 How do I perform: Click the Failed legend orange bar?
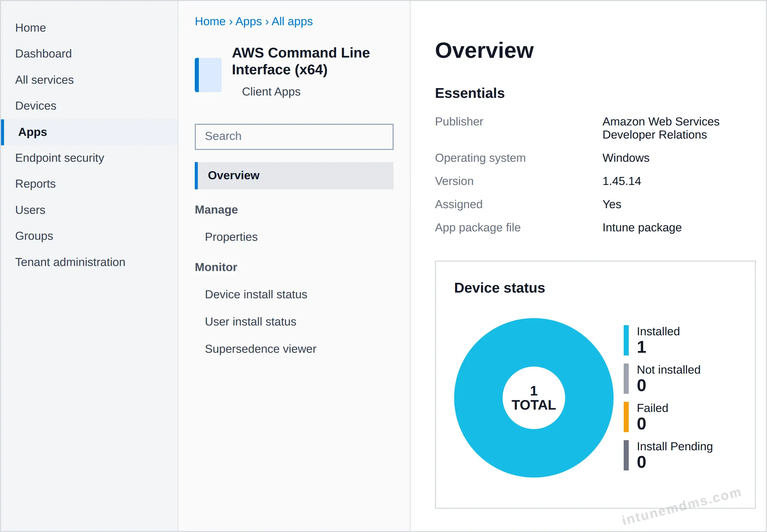626,417
